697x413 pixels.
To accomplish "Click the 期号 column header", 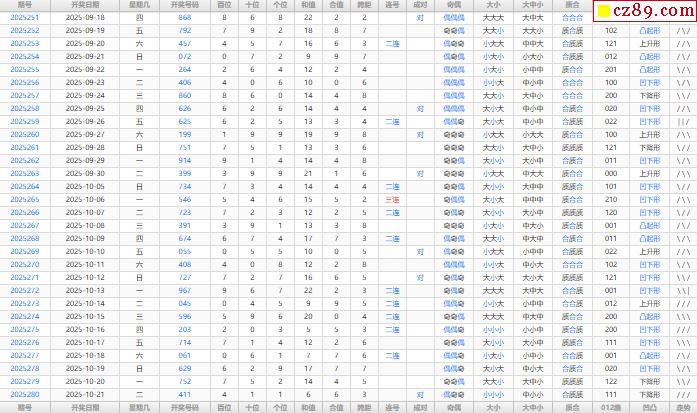I will 25,5.
